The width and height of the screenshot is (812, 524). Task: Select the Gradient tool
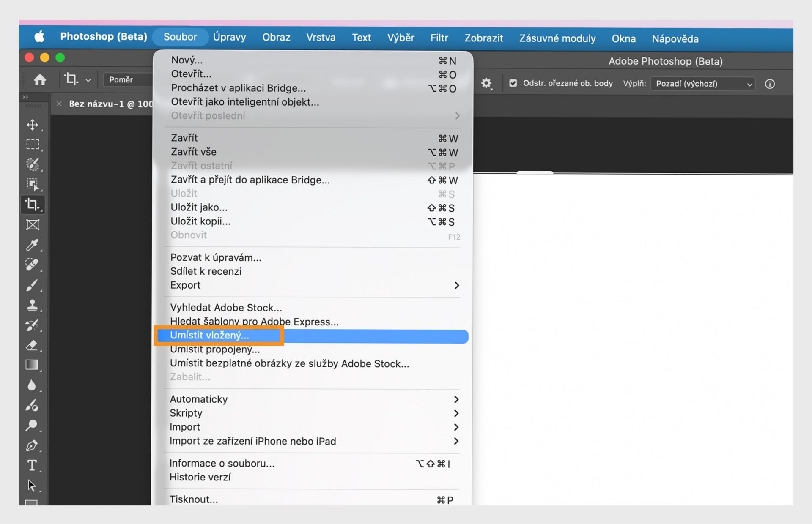click(x=33, y=364)
